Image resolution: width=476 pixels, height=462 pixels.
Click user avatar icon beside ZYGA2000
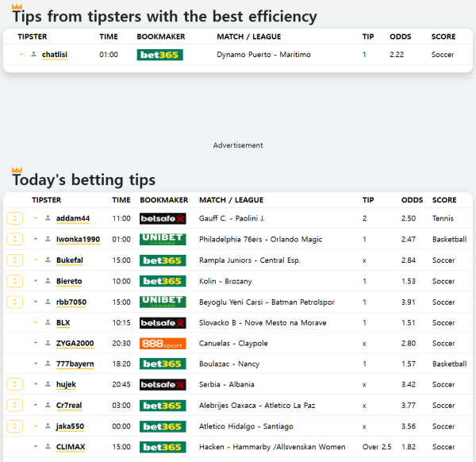[x=48, y=343]
